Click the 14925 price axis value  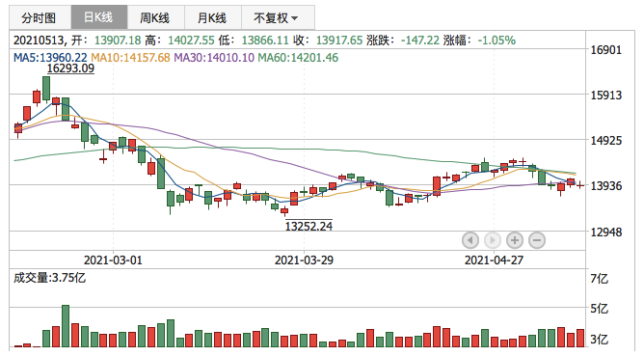606,141
